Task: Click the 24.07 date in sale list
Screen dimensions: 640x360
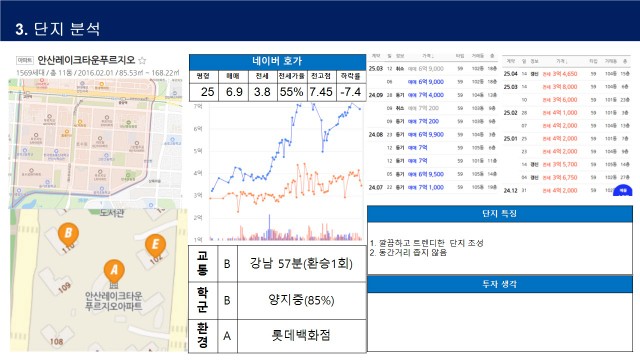Action: click(x=376, y=187)
